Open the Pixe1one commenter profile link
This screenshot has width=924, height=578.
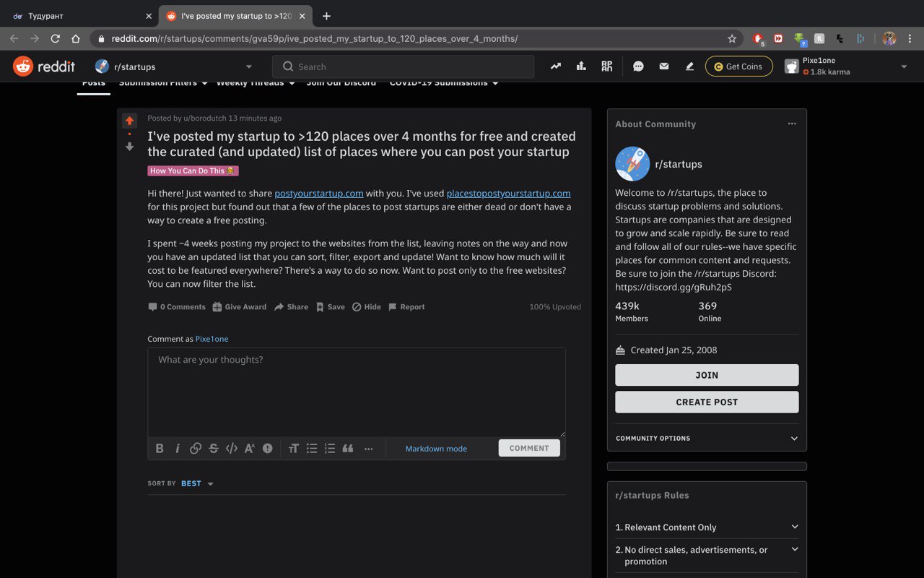tap(212, 339)
